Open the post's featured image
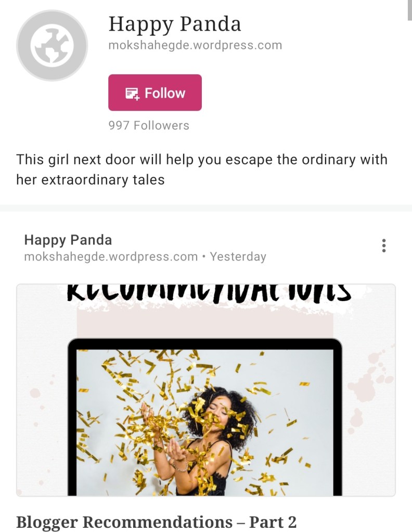Image resolution: width=412 pixels, height=532 pixels. [x=206, y=390]
